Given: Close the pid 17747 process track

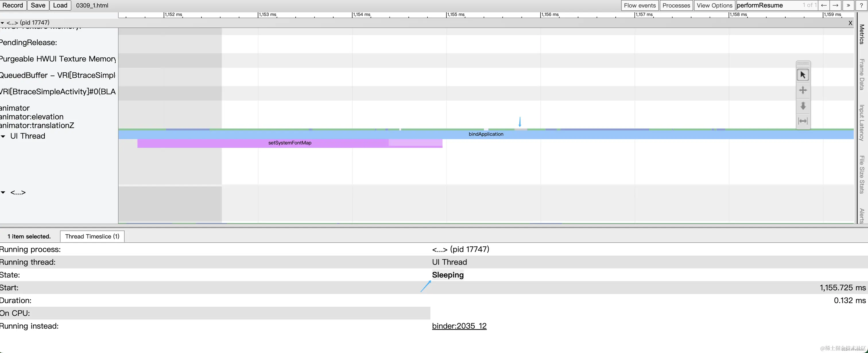Looking at the screenshot, I should click(x=850, y=23).
